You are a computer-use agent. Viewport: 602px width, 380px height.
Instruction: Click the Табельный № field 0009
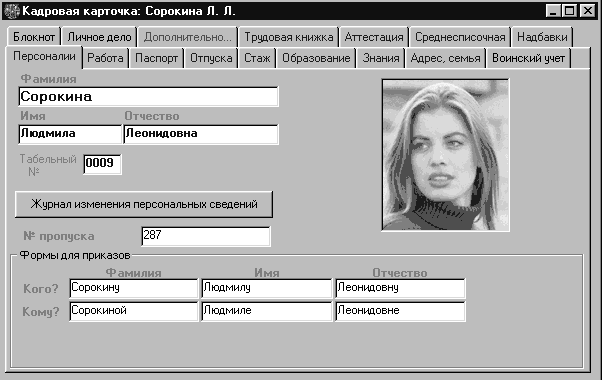(102, 164)
